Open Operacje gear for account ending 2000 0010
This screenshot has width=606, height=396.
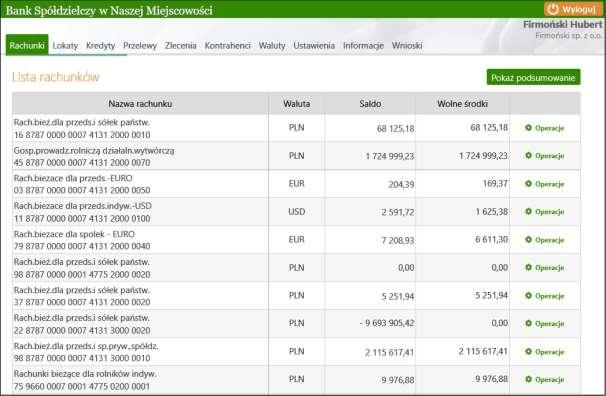(528, 127)
